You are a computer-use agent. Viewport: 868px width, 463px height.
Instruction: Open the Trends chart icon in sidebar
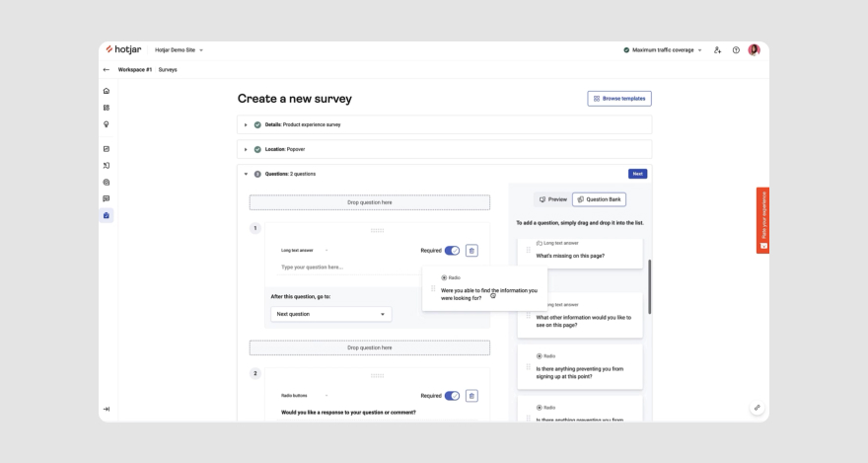(x=107, y=149)
